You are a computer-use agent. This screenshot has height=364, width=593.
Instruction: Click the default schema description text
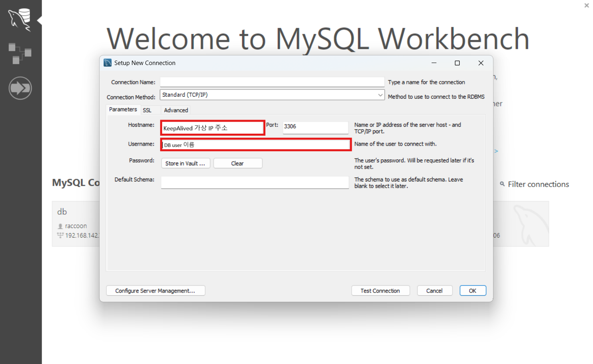408,183
